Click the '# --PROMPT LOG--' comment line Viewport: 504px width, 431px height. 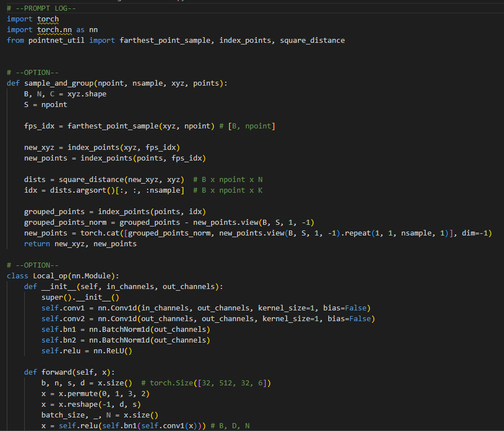point(41,8)
